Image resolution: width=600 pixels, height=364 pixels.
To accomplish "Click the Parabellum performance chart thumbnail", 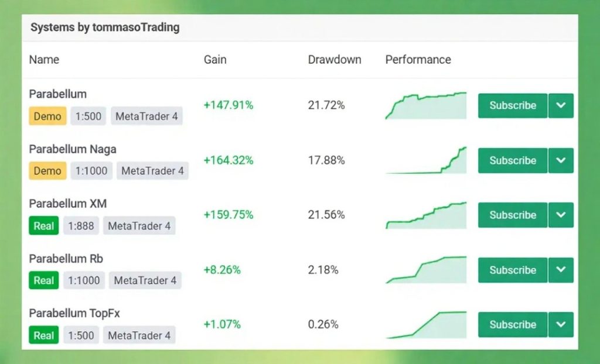I will (426, 106).
